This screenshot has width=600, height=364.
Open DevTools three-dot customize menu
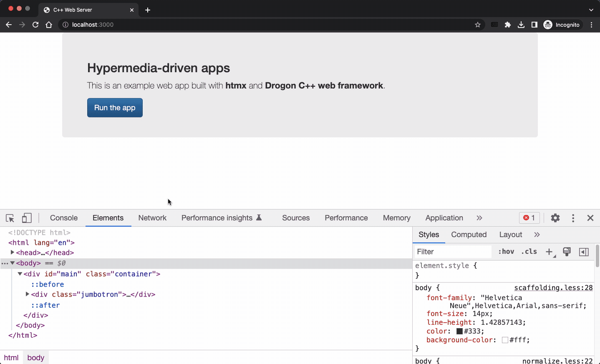click(x=573, y=218)
